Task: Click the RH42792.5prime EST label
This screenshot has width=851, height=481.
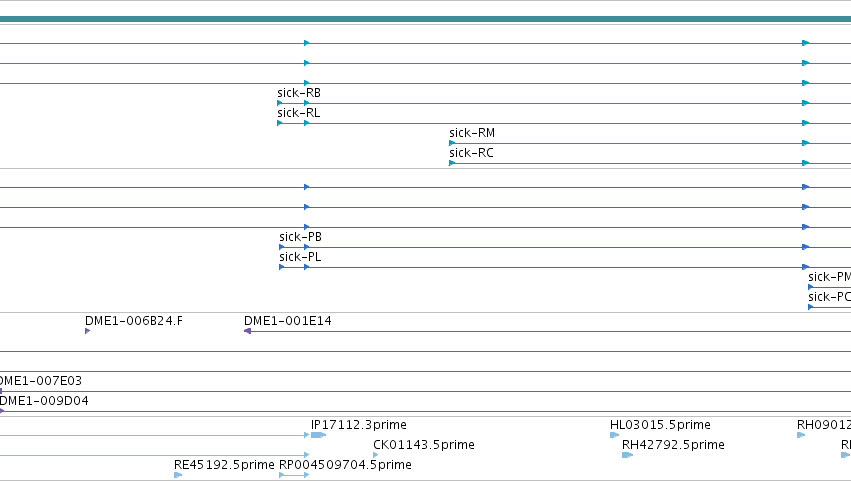Action: 673,445
